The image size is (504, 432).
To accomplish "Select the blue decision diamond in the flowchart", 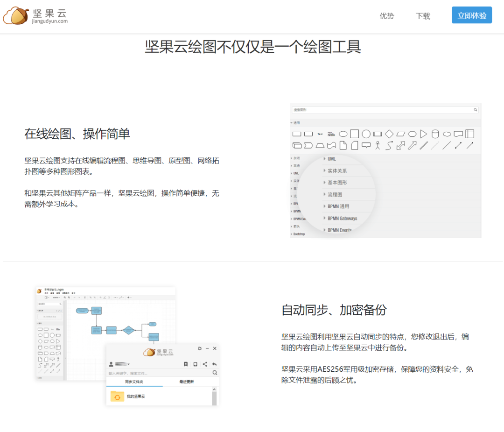I will tap(129, 330).
